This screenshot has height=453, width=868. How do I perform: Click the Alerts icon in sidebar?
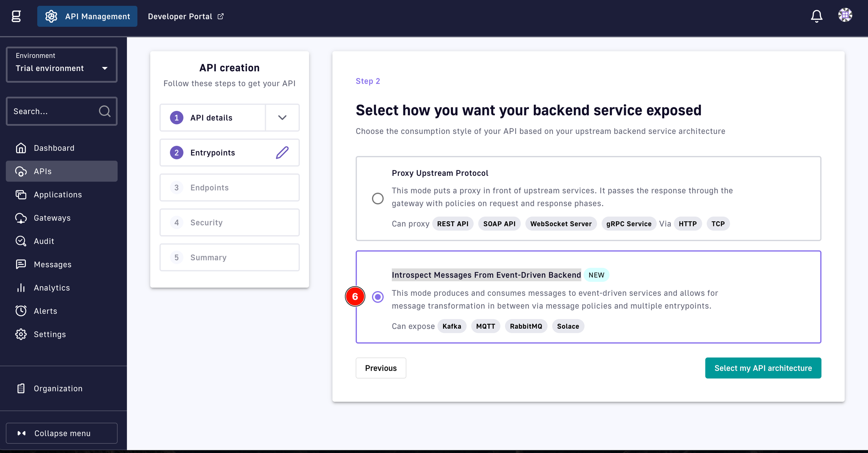(21, 311)
